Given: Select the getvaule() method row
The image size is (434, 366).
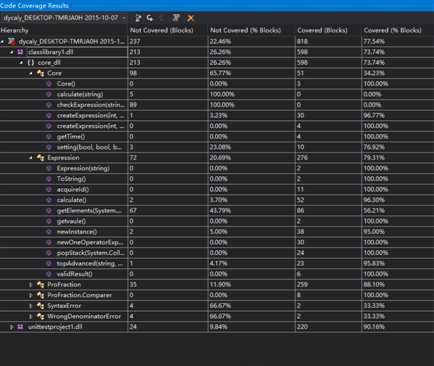Looking at the screenshot, I should 217,221.
